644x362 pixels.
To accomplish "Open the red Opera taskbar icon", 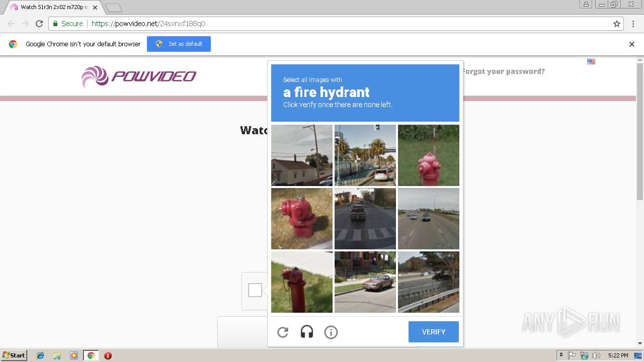I will tap(108, 355).
